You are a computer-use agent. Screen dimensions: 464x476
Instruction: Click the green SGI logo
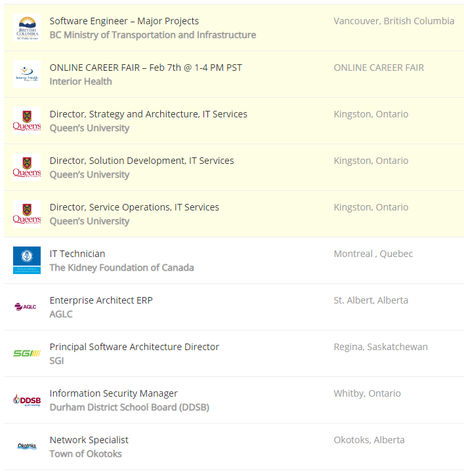coord(27,353)
